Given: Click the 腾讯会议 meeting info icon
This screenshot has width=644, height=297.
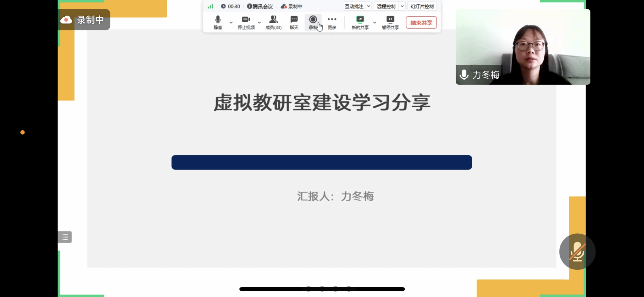Looking at the screenshot, I should pos(249,6).
